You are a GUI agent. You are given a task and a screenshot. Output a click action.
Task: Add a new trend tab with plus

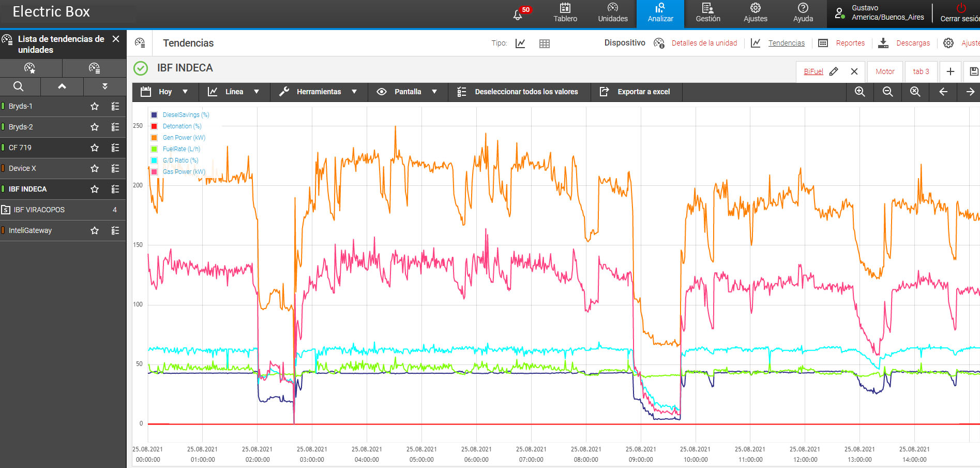(950, 71)
